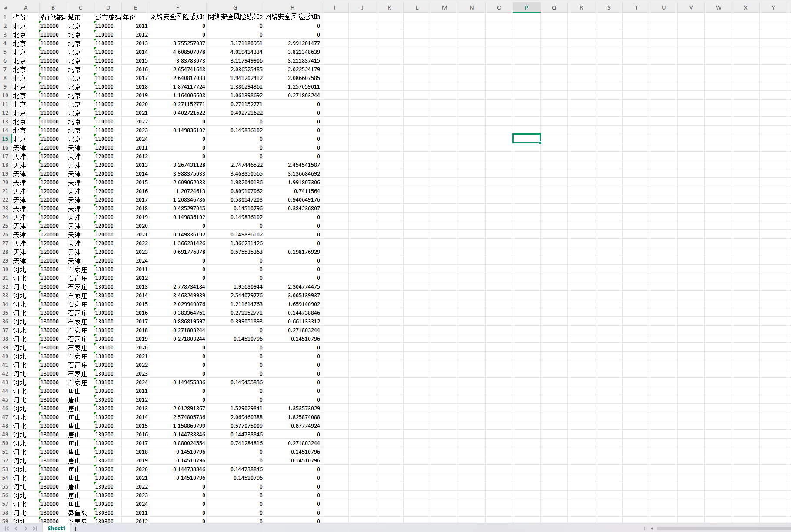791x532 pixels.
Task: Select the column P header
Action: pyautogui.click(x=526, y=7)
